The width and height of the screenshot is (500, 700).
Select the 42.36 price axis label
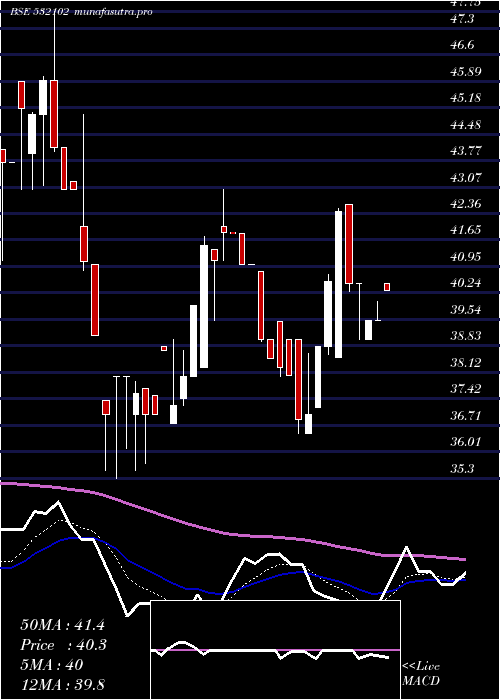point(466,204)
